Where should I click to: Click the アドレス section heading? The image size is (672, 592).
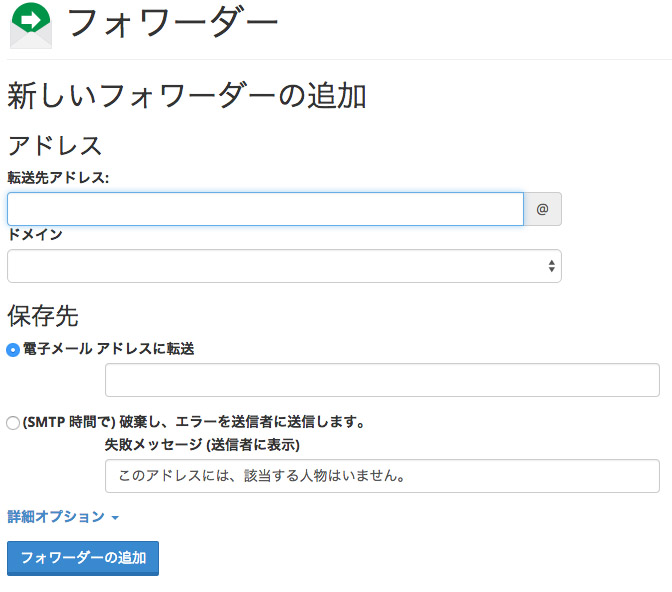pyautogui.click(x=55, y=145)
